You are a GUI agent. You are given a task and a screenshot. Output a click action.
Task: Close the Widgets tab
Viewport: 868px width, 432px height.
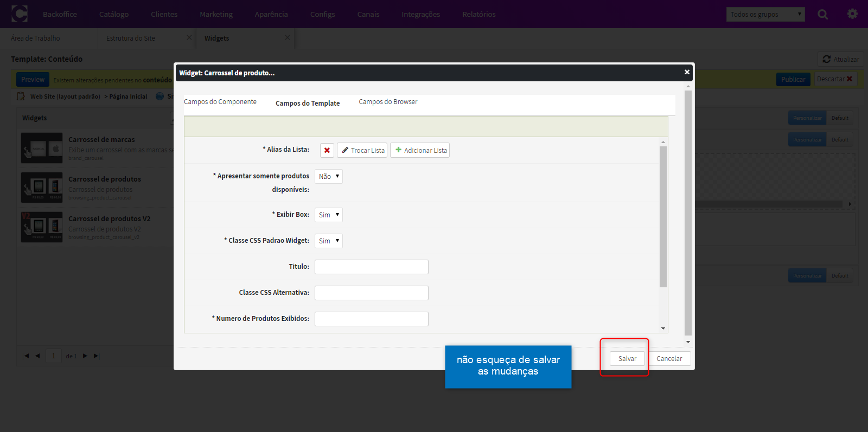pos(288,37)
